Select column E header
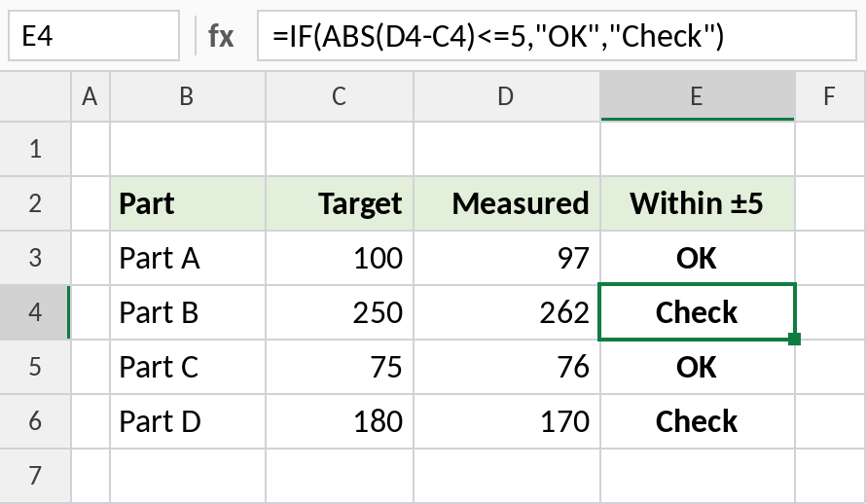Image resolution: width=866 pixels, height=504 pixels. [x=698, y=96]
